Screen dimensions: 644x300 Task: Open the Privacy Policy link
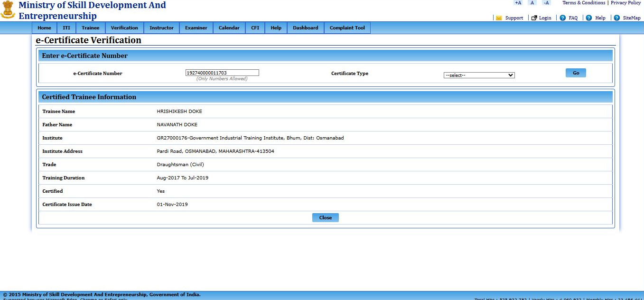(x=625, y=3)
